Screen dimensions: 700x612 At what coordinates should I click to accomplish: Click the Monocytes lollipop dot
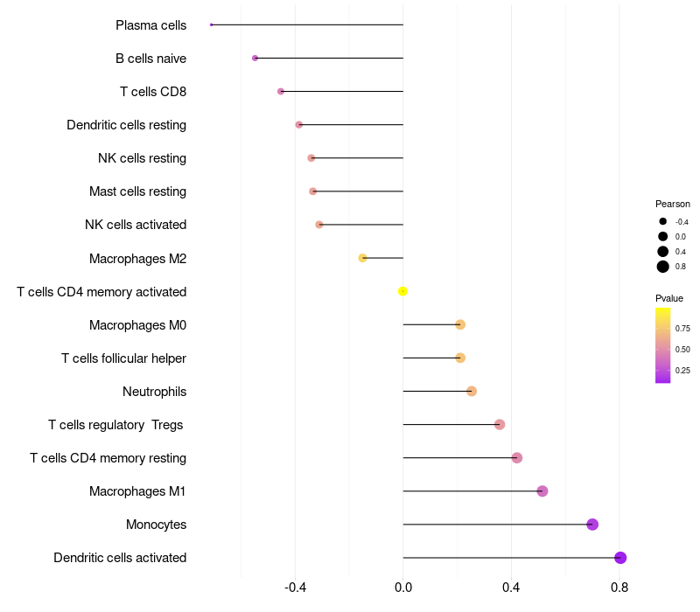[x=592, y=525]
